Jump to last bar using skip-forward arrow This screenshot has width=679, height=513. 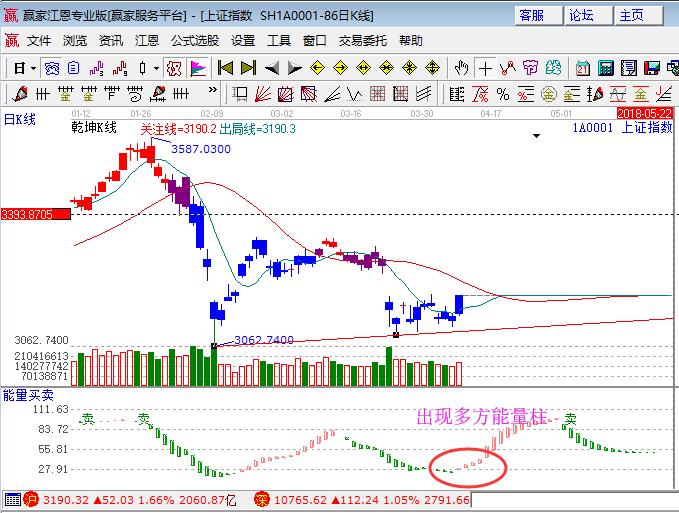click(248, 68)
